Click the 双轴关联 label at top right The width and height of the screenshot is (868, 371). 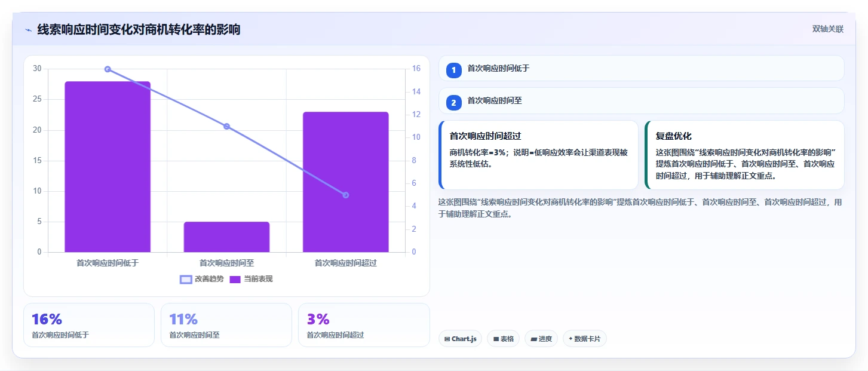[827, 29]
